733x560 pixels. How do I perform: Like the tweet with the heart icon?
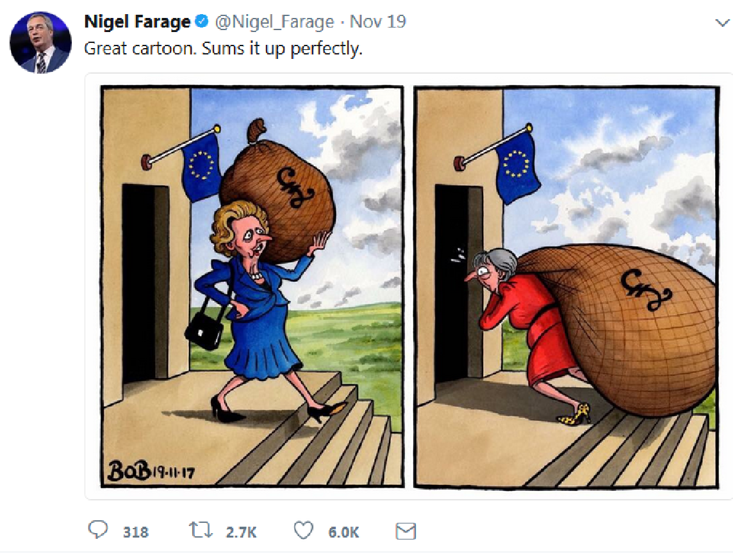point(304,531)
